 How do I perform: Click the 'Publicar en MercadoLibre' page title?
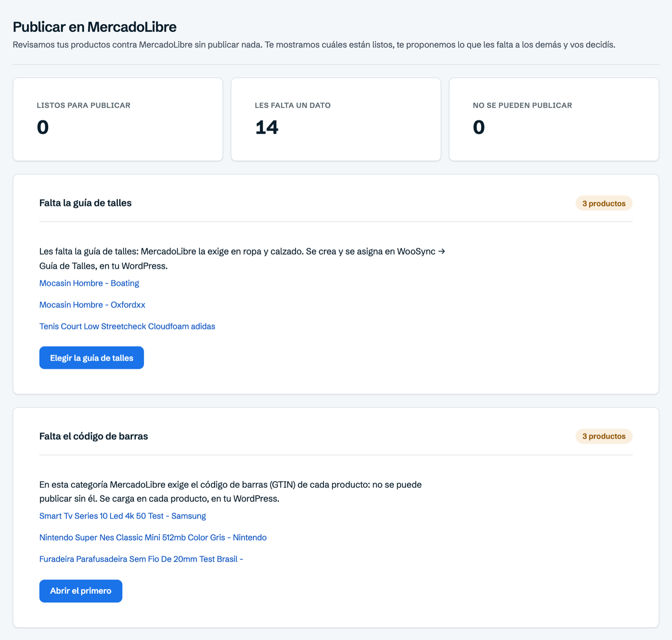(94, 27)
